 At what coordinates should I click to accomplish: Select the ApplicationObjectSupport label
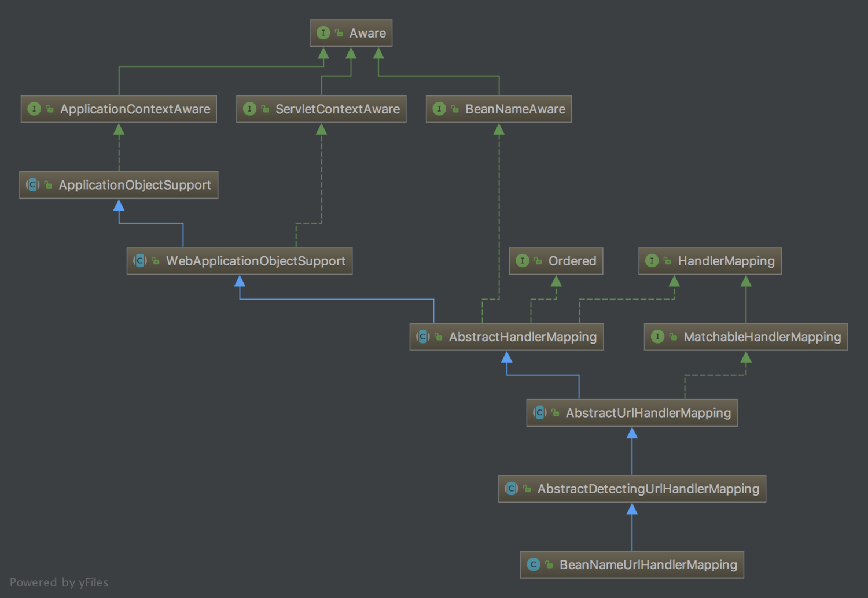pos(135,185)
